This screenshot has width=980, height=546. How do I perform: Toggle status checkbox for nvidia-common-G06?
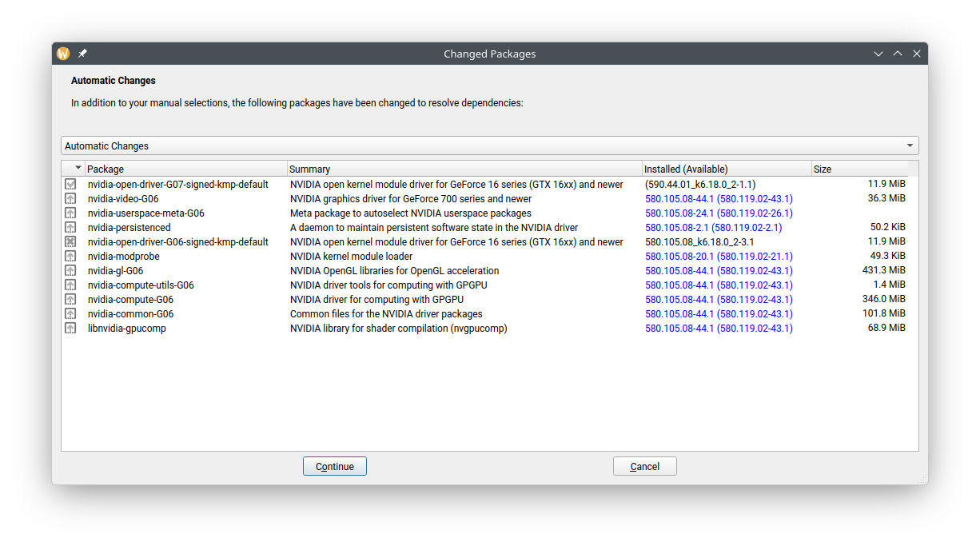70,314
